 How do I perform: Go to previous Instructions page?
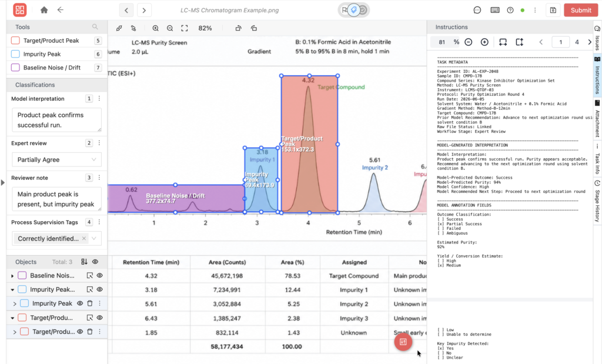coord(541,42)
